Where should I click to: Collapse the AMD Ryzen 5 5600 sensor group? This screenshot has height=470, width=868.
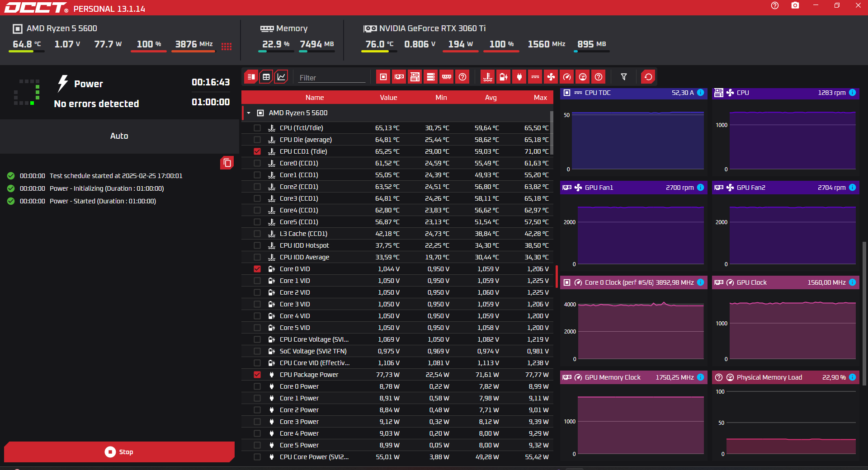tap(249, 113)
